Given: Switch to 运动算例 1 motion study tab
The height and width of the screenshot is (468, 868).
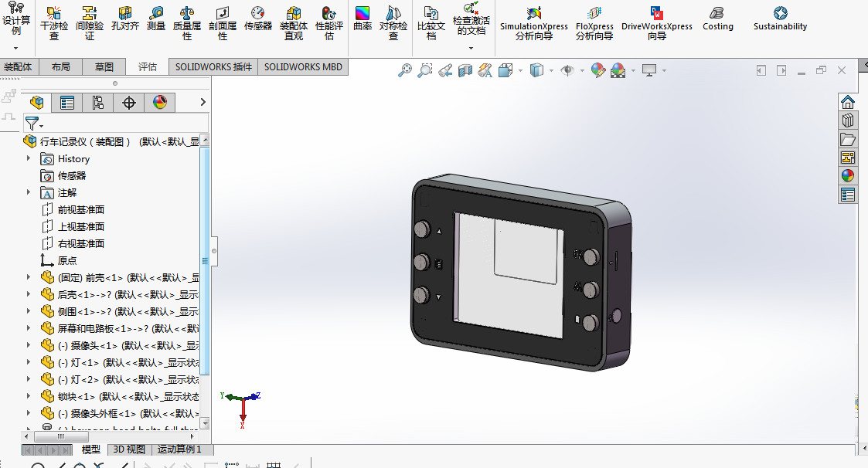Looking at the screenshot, I should pyautogui.click(x=179, y=449).
